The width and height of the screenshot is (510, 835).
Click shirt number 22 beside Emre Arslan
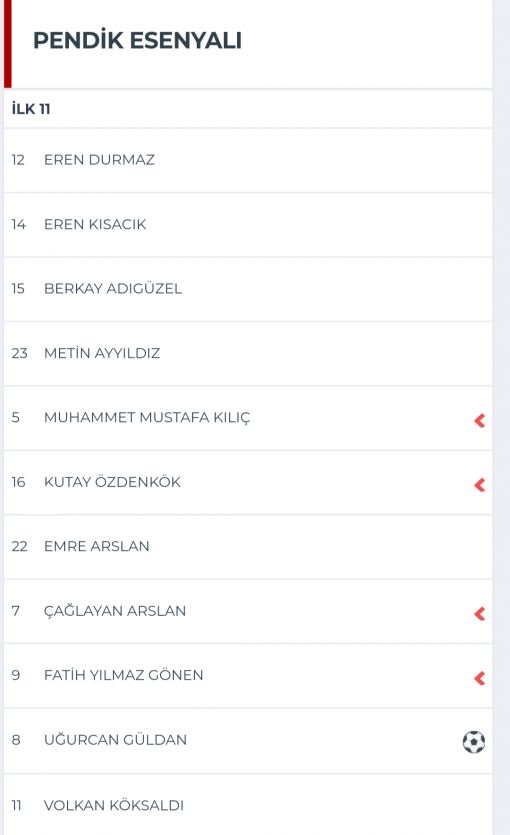19,546
